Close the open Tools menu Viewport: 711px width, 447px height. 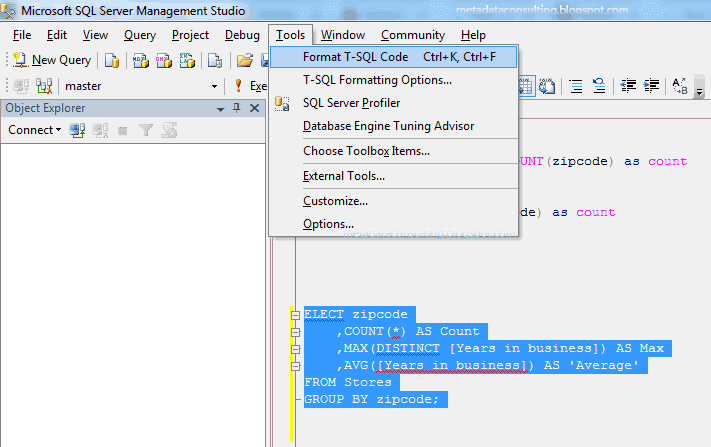(x=290, y=35)
